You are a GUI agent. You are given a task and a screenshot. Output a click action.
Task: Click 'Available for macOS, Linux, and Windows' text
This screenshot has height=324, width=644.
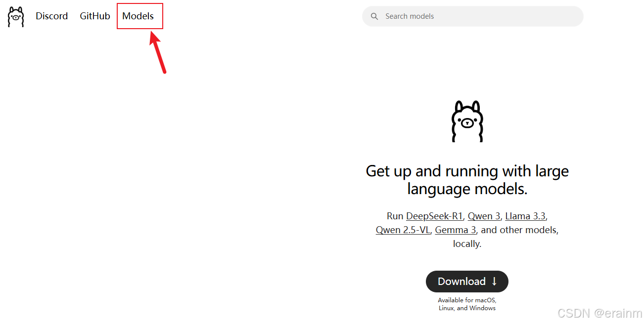coord(467,304)
